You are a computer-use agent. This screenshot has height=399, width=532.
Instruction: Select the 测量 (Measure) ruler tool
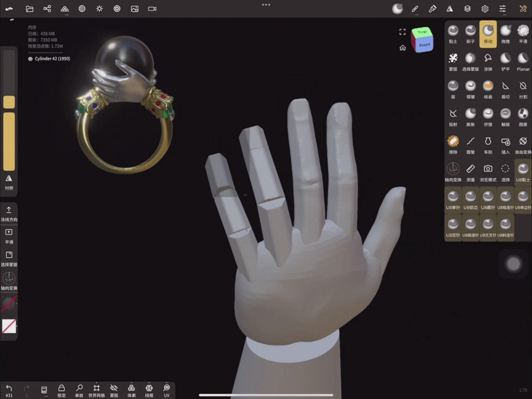471,172
